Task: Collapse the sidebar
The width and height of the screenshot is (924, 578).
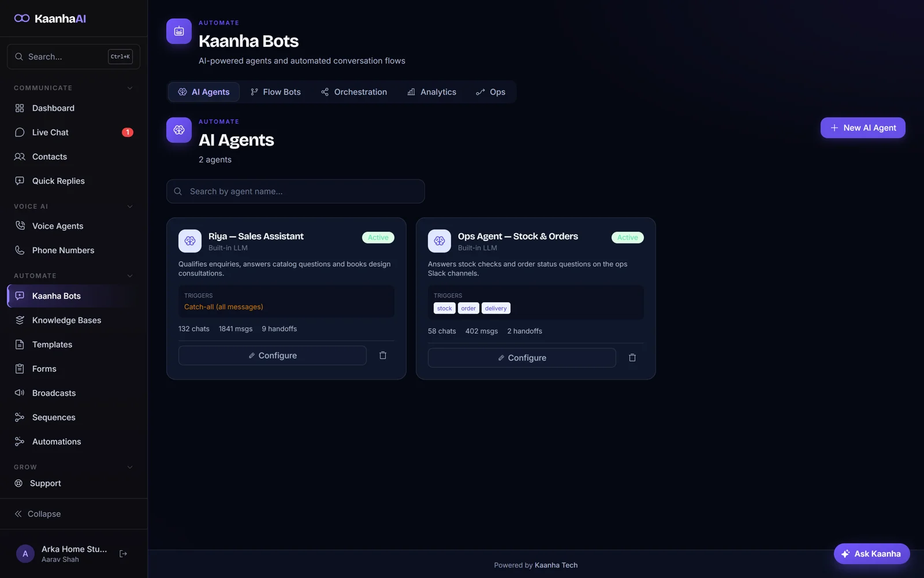Action: point(38,514)
